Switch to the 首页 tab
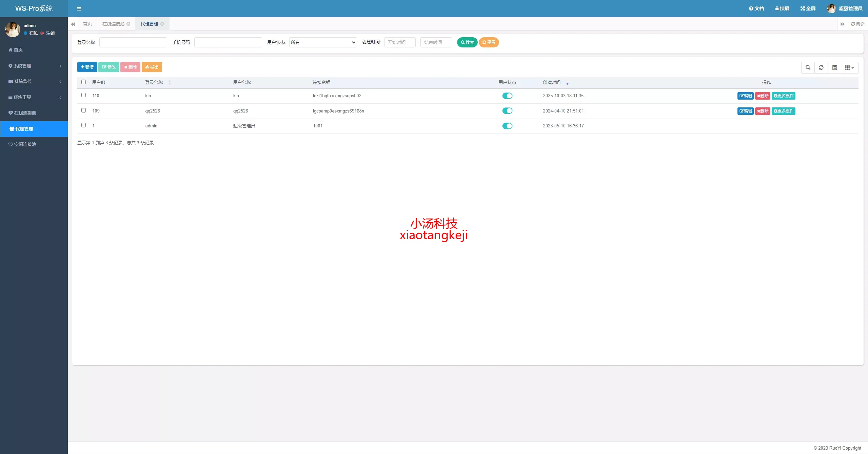 pyautogui.click(x=87, y=24)
